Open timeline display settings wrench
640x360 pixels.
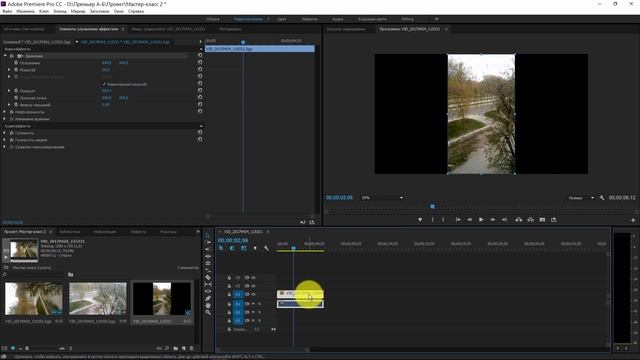click(267, 248)
